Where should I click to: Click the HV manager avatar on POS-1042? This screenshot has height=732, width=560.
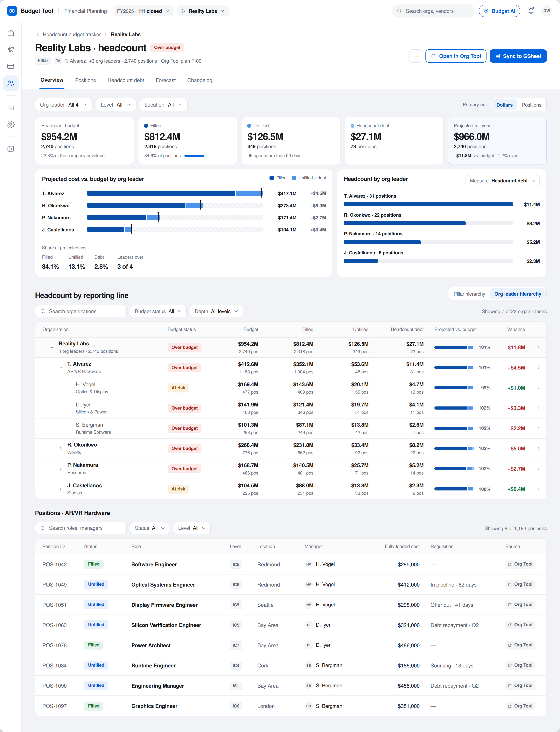(308, 564)
